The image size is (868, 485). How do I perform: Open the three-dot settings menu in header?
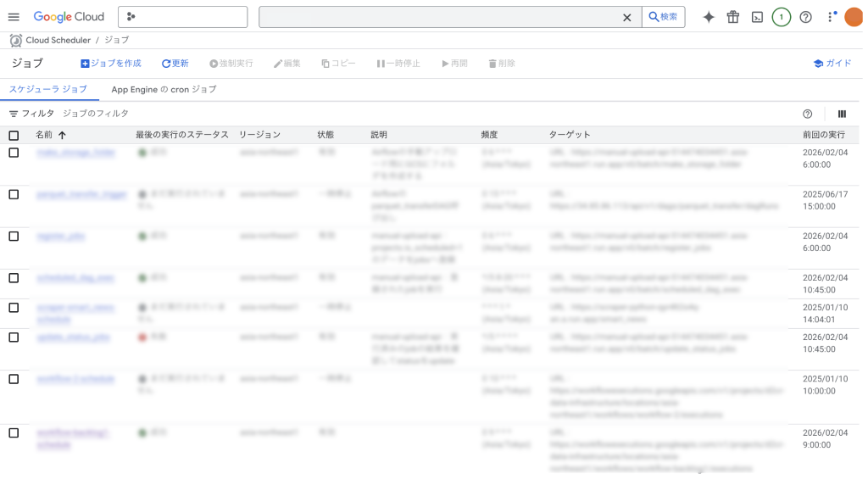(x=830, y=17)
